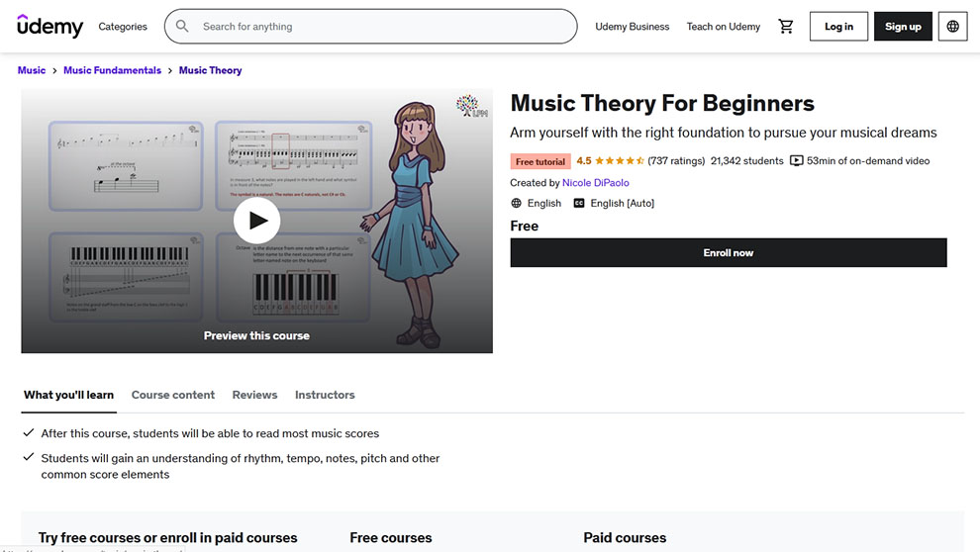980x552 pixels.
Task: Open instructor Nicole DiPaolo's profile
Action: point(596,183)
